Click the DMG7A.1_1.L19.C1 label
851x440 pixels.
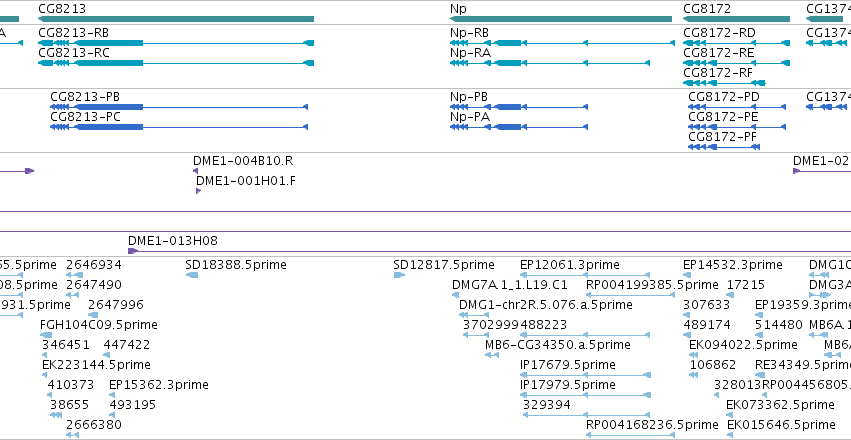[510, 285]
